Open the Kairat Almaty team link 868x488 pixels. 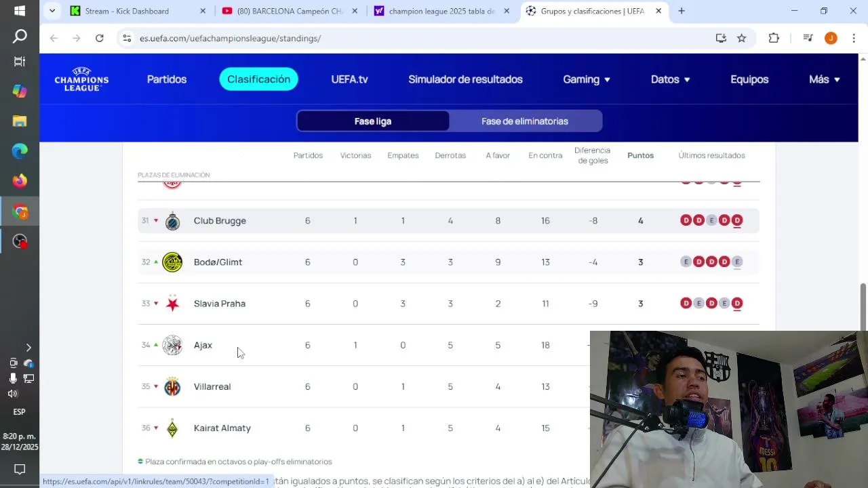(x=222, y=428)
